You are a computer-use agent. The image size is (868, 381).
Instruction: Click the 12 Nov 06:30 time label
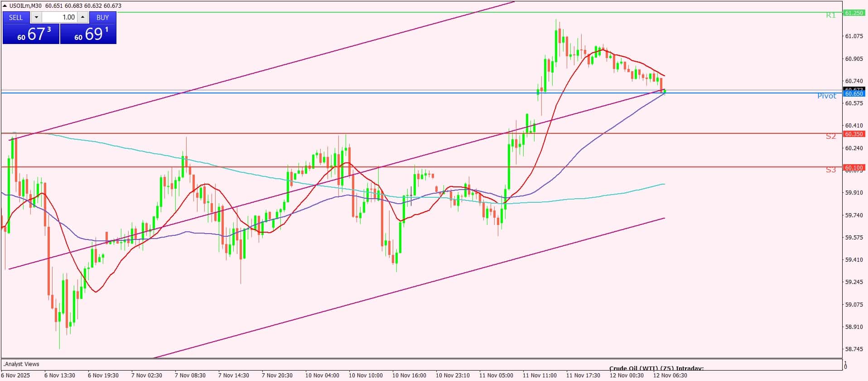670,375
